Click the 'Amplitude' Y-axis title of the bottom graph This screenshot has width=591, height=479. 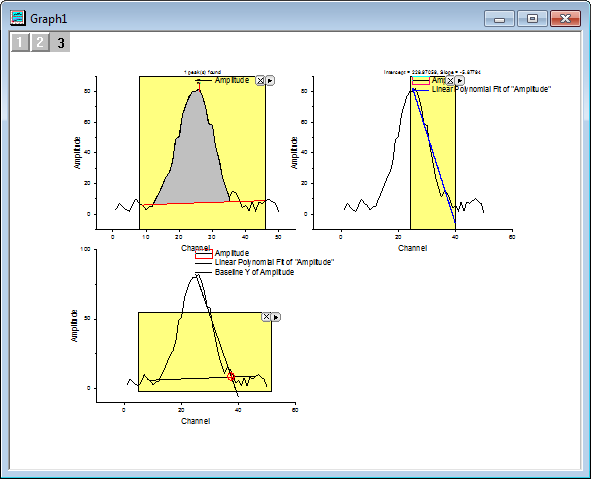74,326
